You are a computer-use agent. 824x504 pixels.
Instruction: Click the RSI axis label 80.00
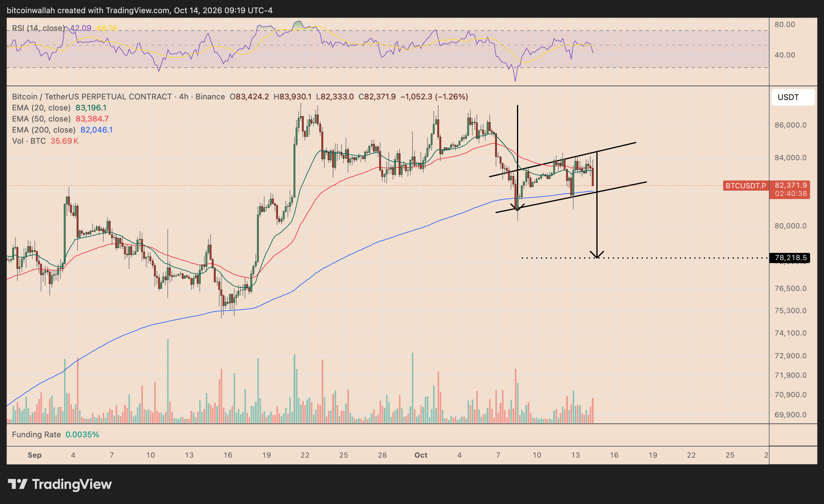(x=785, y=25)
